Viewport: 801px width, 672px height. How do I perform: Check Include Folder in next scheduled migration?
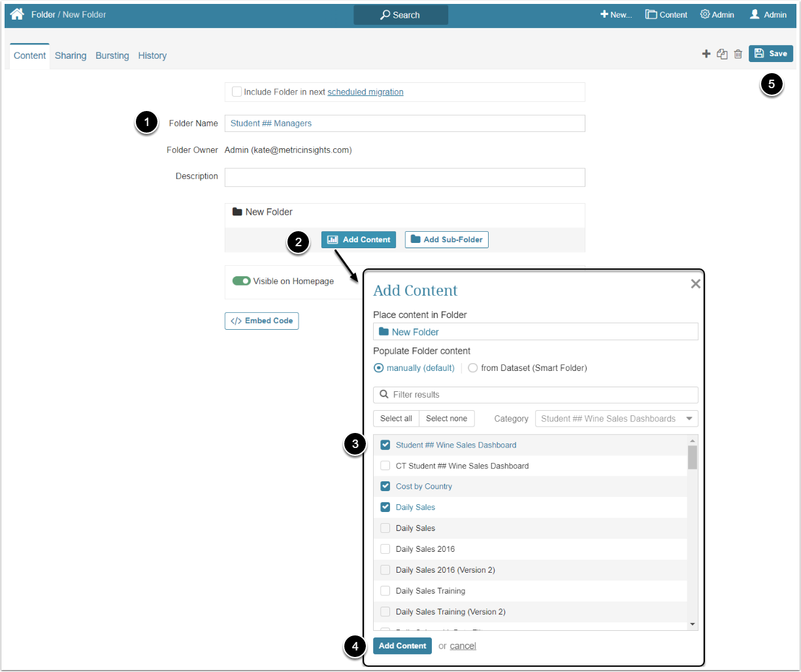click(237, 92)
